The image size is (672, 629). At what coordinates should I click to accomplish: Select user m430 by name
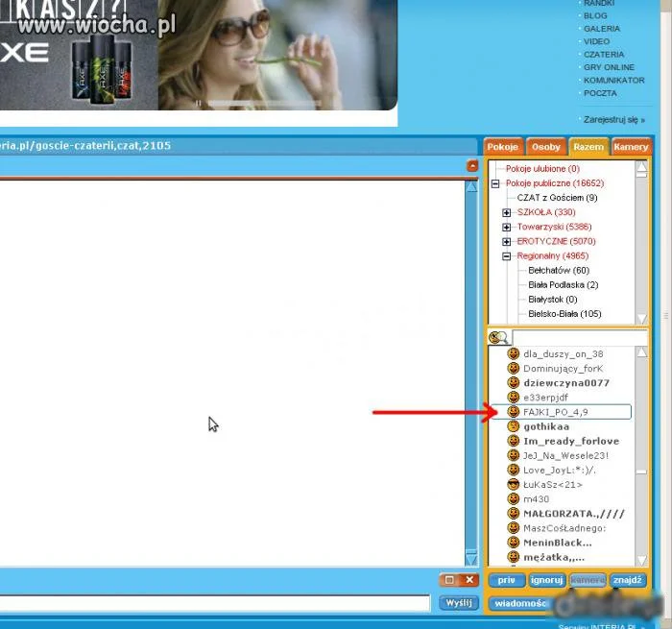click(536, 499)
